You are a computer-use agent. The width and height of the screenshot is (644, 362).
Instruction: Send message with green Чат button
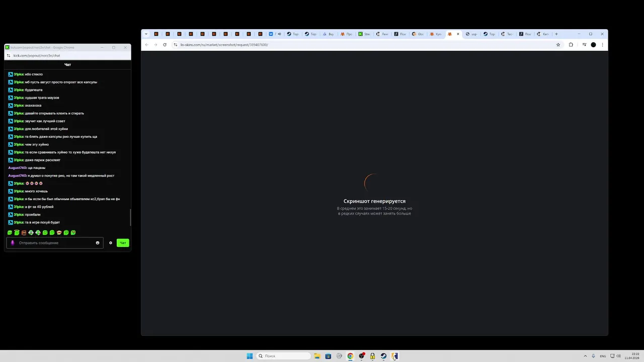123,243
